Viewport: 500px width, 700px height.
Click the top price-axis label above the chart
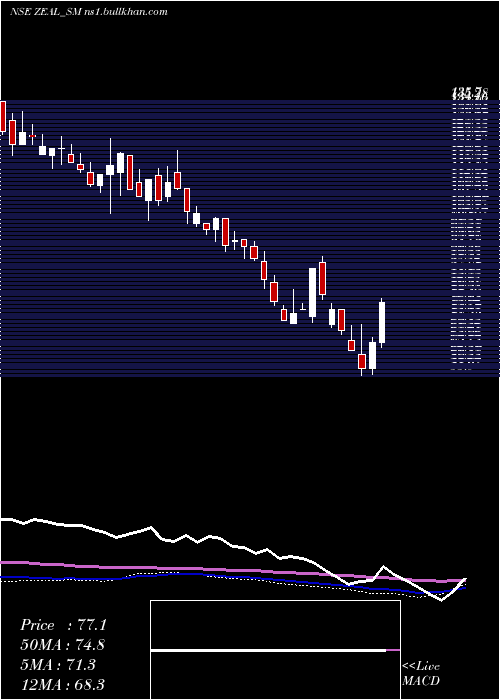[x=470, y=93]
